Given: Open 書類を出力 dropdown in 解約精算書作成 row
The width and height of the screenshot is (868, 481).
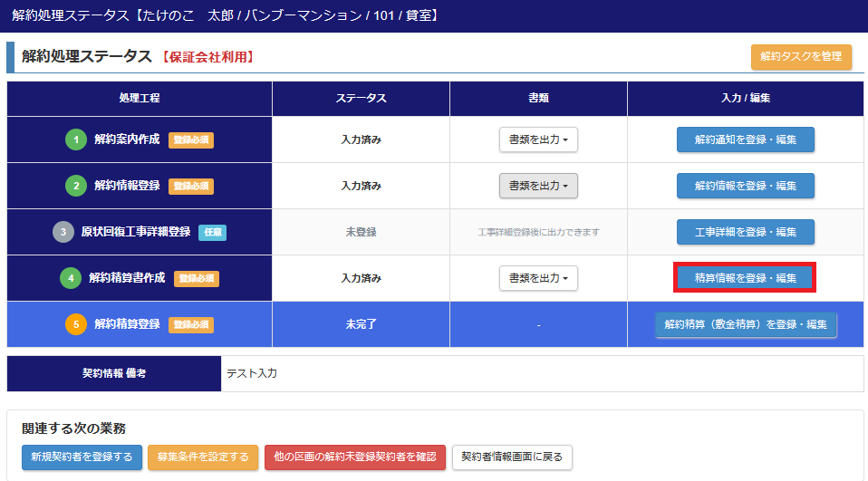Looking at the screenshot, I should click(538, 278).
